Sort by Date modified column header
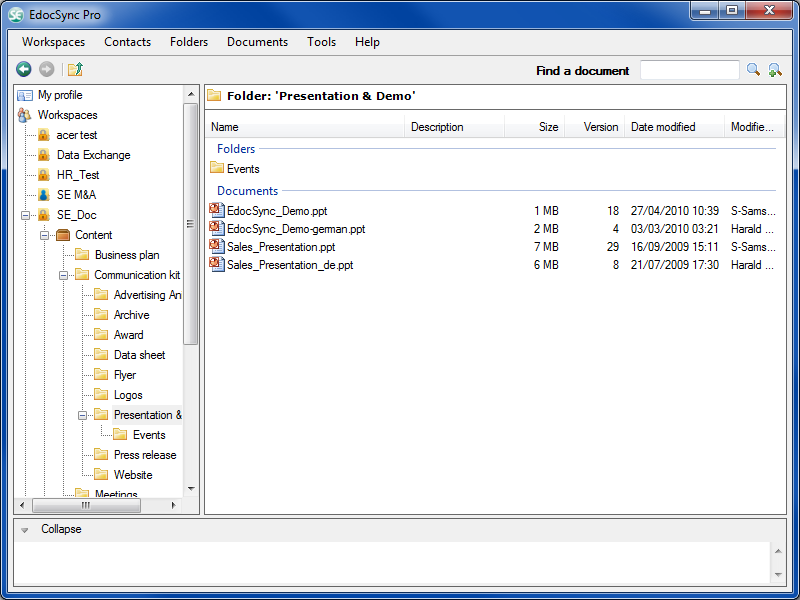800x600 pixels. pos(674,127)
